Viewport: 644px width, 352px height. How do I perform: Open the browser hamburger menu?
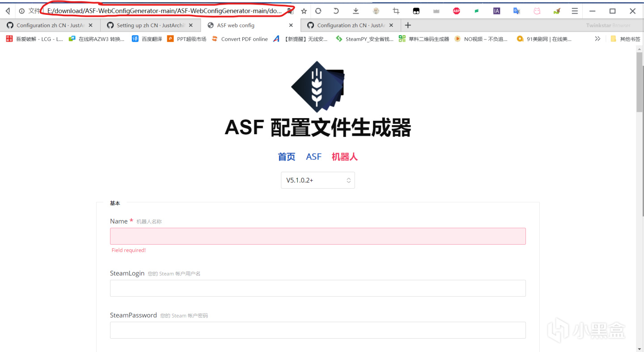tap(574, 10)
